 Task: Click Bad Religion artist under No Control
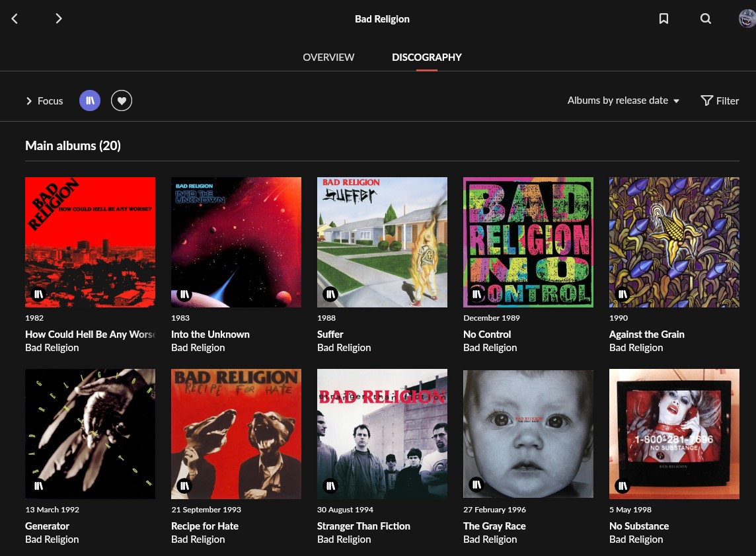click(490, 348)
